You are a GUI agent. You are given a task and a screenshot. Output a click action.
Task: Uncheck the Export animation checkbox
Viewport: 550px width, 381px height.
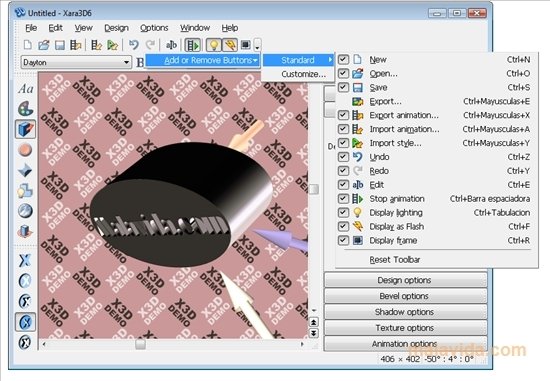[x=343, y=115]
